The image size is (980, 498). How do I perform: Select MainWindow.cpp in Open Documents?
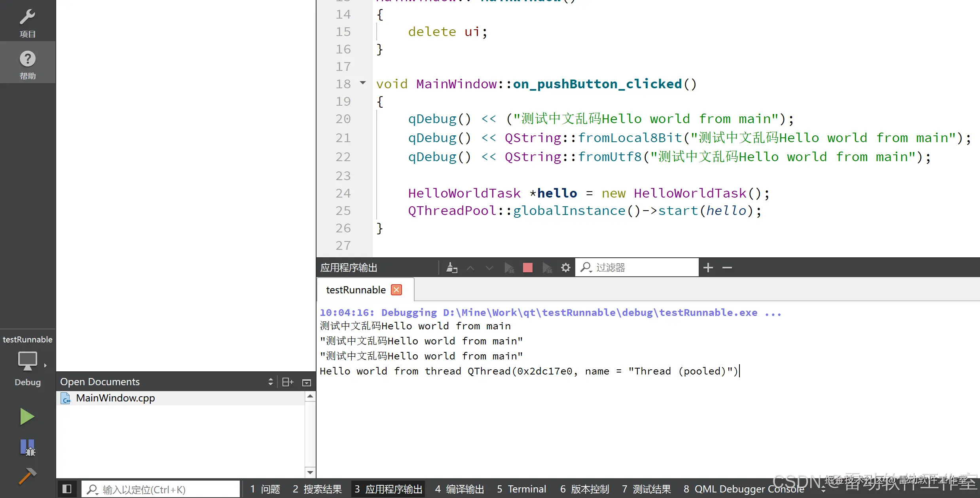click(115, 398)
